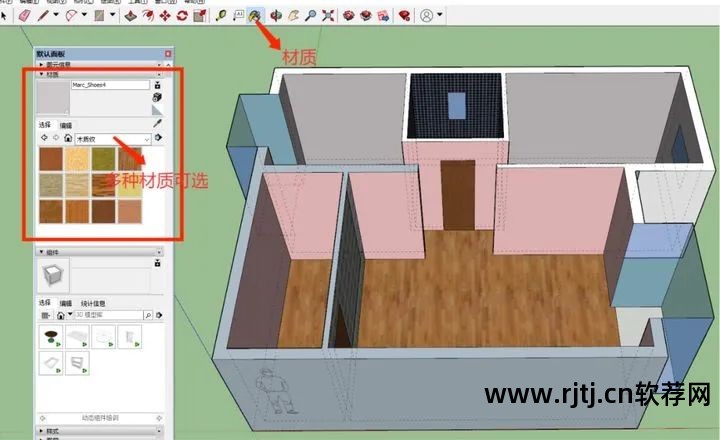
Task: Switch to components 选择 tab
Action: (45, 303)
